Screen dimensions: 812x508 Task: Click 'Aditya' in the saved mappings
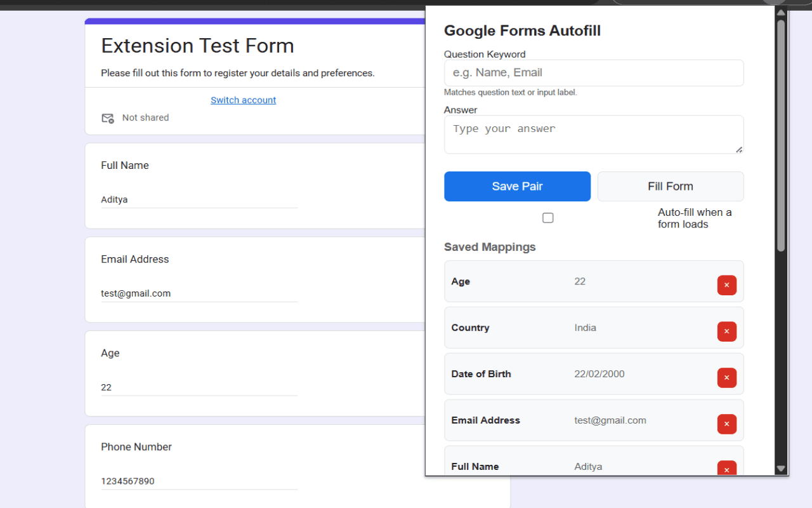588,467
